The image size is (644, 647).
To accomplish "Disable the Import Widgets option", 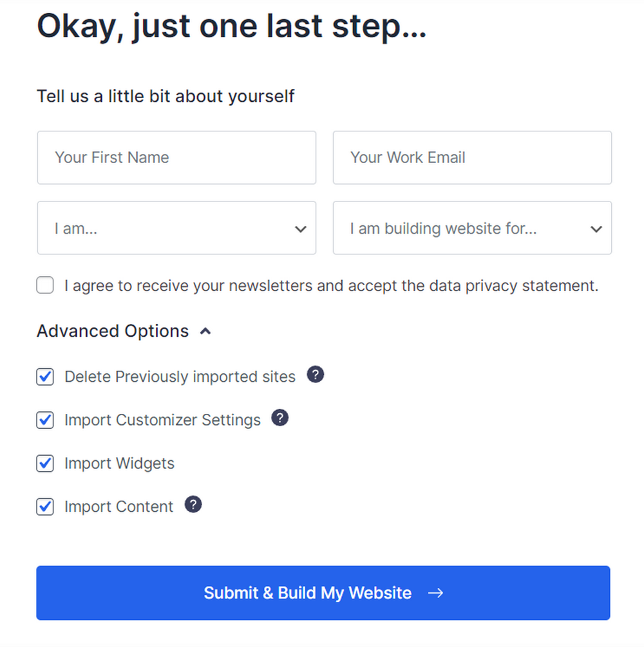I will (44, 463).
